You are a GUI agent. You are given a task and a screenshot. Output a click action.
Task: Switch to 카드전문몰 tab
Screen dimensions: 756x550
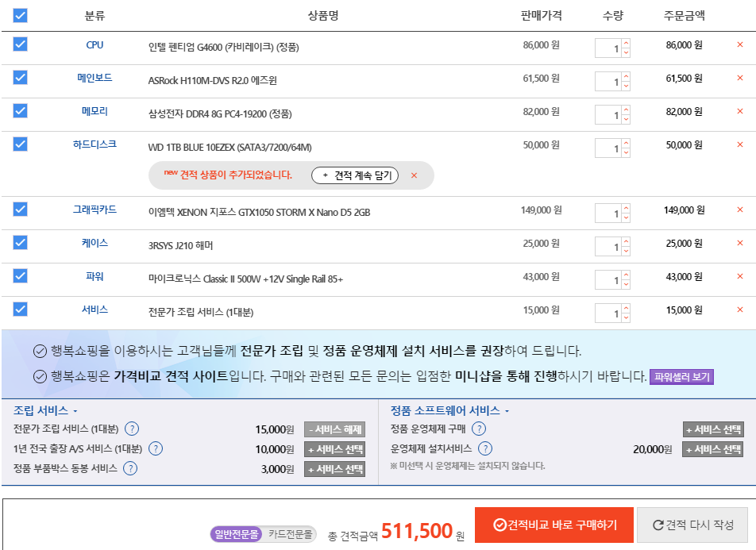click(x=290, y=534)
